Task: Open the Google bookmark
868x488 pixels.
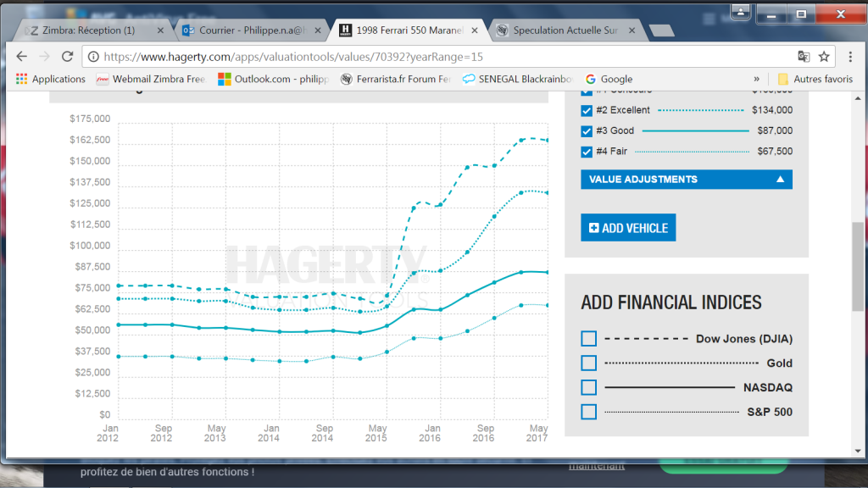Action: (x=609, y=79)
